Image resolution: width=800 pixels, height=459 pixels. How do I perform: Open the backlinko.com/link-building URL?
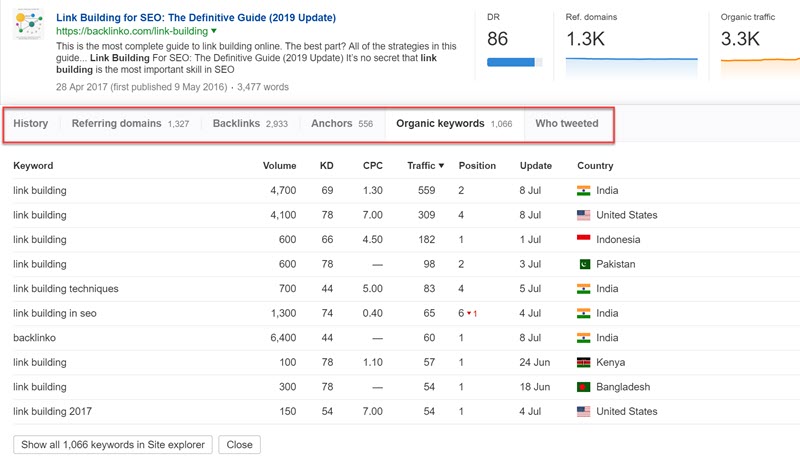(132, 31)
